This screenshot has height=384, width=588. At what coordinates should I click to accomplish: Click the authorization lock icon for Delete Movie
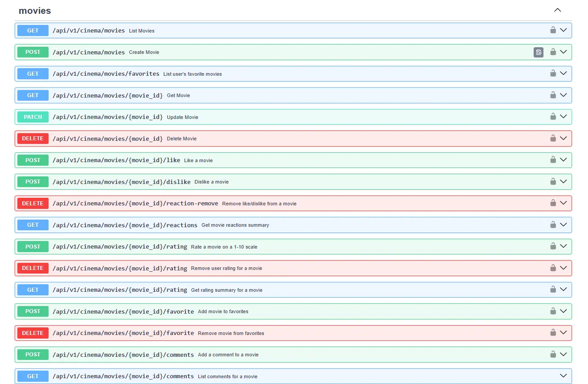point(553,138)
